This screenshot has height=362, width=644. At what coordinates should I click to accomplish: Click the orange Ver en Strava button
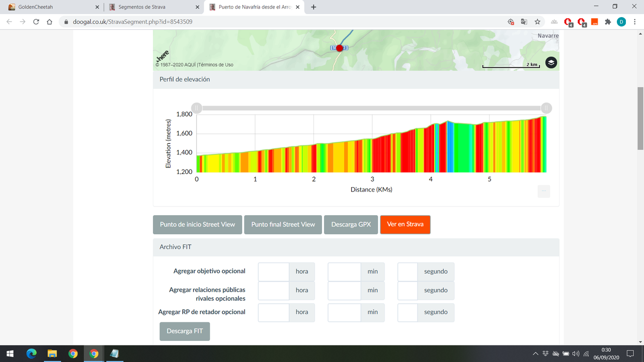[405, 224]
